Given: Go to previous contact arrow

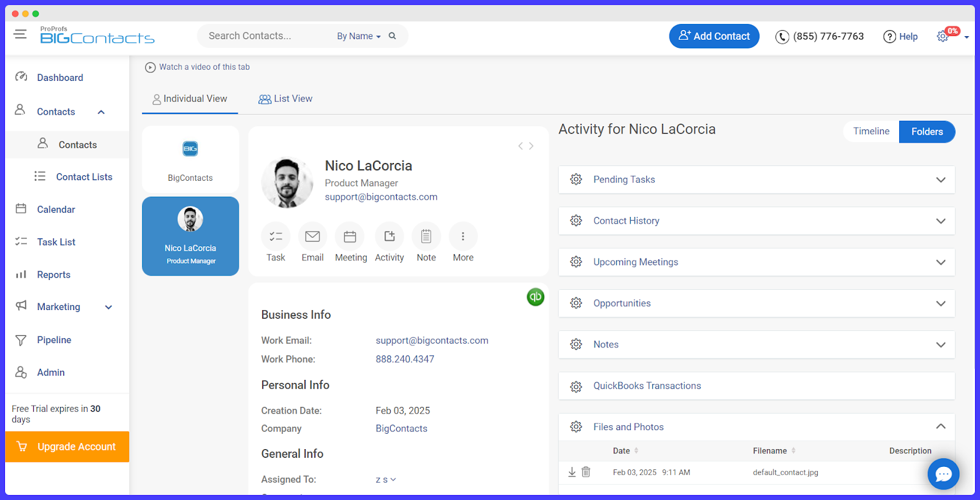Looking at the screenshot, I should [x=521, y=146].
